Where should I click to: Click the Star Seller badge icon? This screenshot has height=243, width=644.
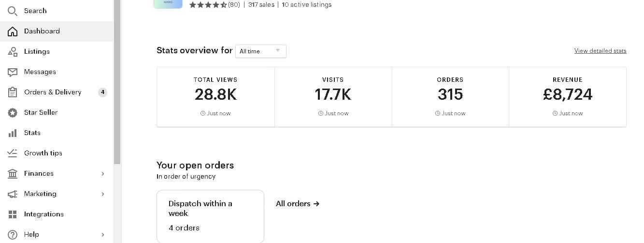click(x=13, y=112)
